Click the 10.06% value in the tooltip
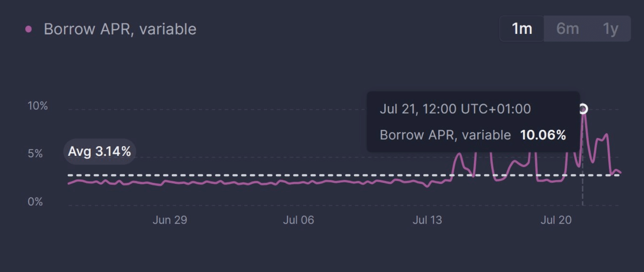The height and width of the screenshot is (272, 644). [543, 135]
